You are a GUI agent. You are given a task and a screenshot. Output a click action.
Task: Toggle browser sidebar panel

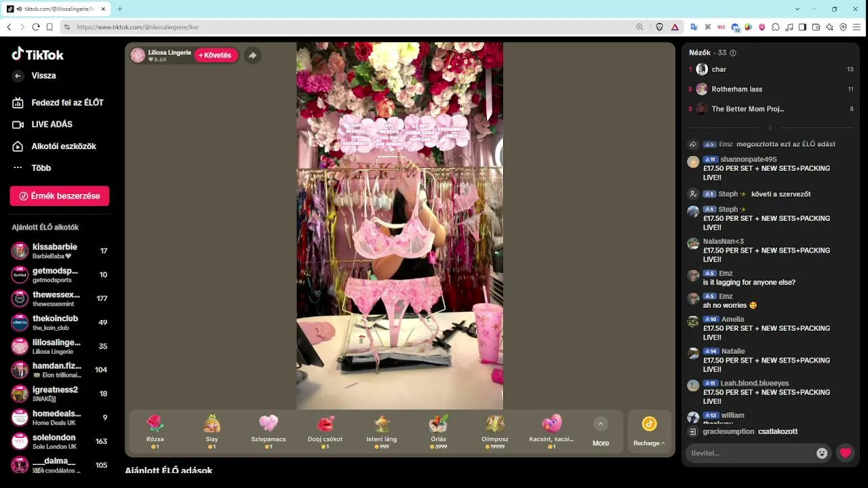[802, 27]
